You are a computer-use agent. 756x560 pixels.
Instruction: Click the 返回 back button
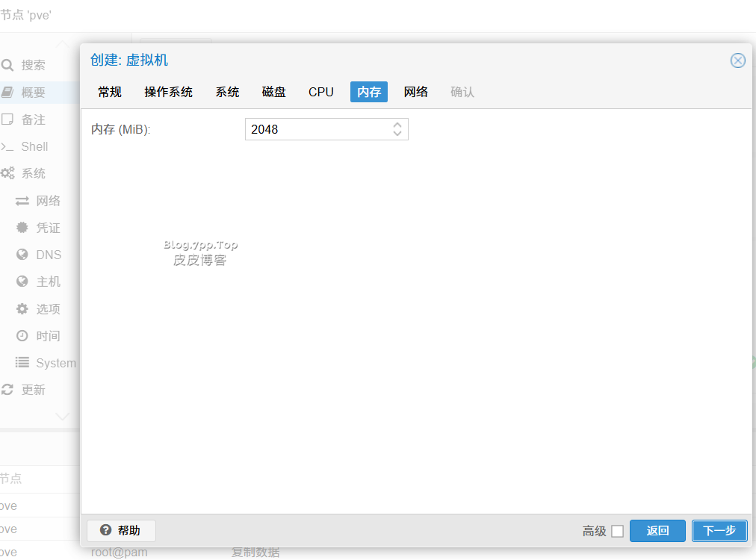[657, 531]
